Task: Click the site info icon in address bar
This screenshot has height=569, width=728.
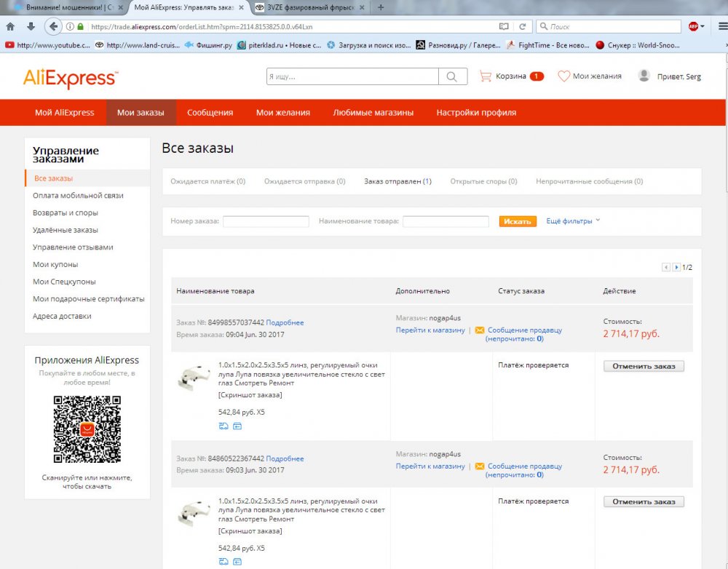Action: [x=70, y=26]
